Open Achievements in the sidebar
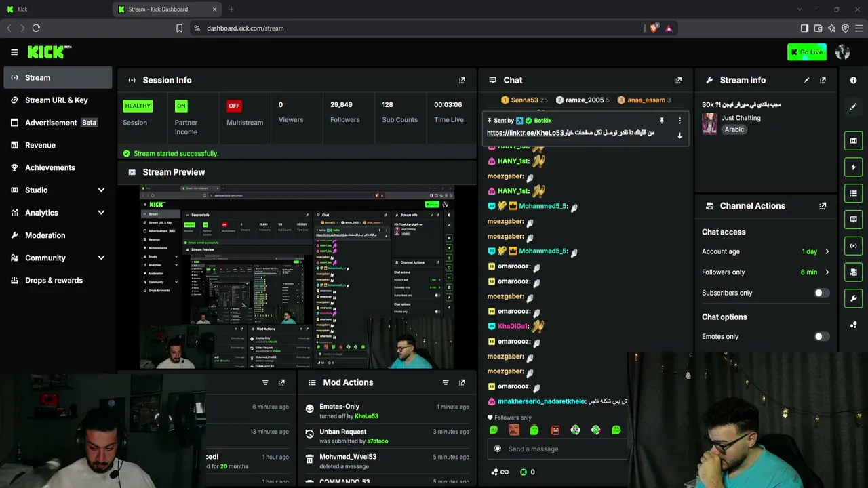Screen dimensions: 868x488 click(x=58, y=167)
